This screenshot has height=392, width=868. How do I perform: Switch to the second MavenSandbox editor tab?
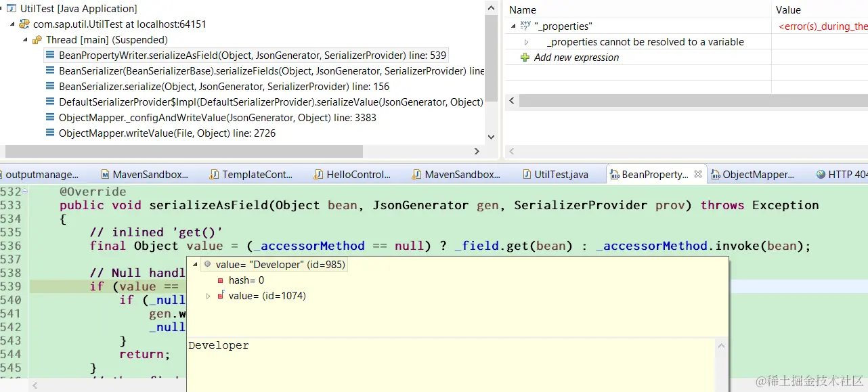[x=456, y=175]
